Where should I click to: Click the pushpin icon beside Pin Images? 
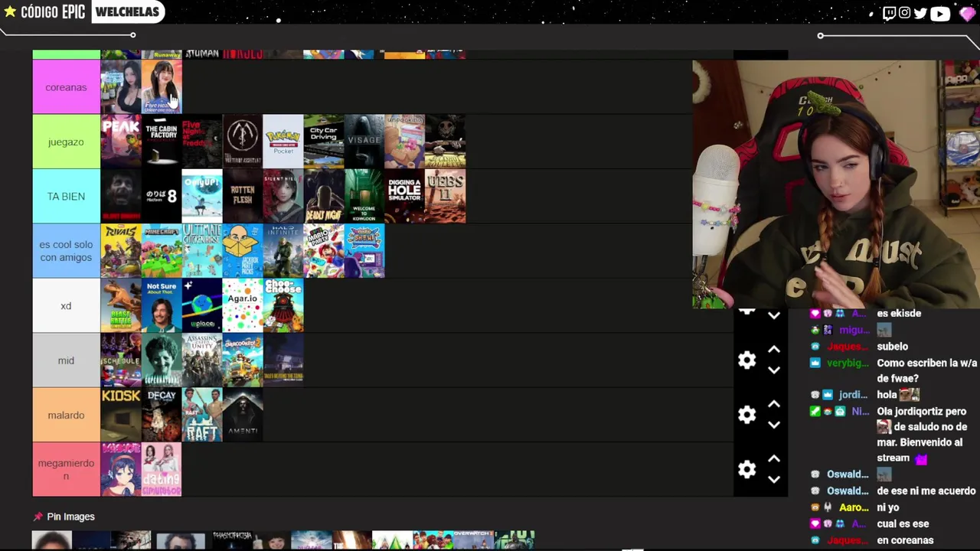(x=38, y=517)
